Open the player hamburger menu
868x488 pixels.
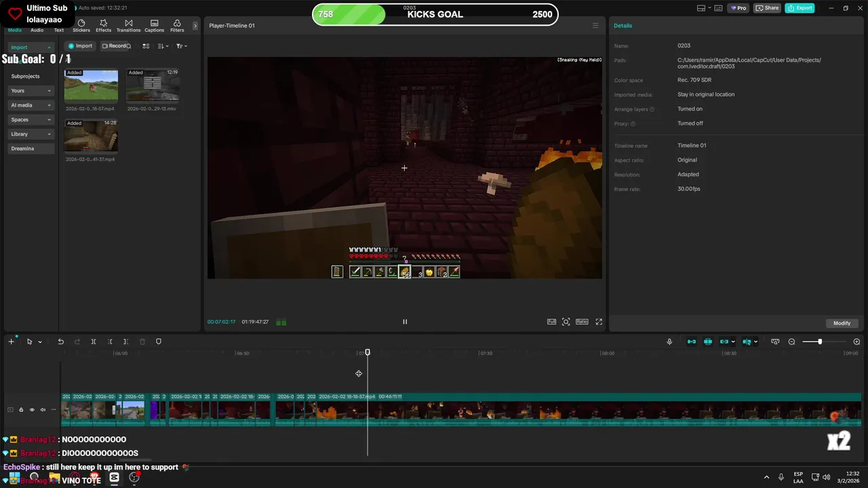pyautogui.click(x=595, y=26)
